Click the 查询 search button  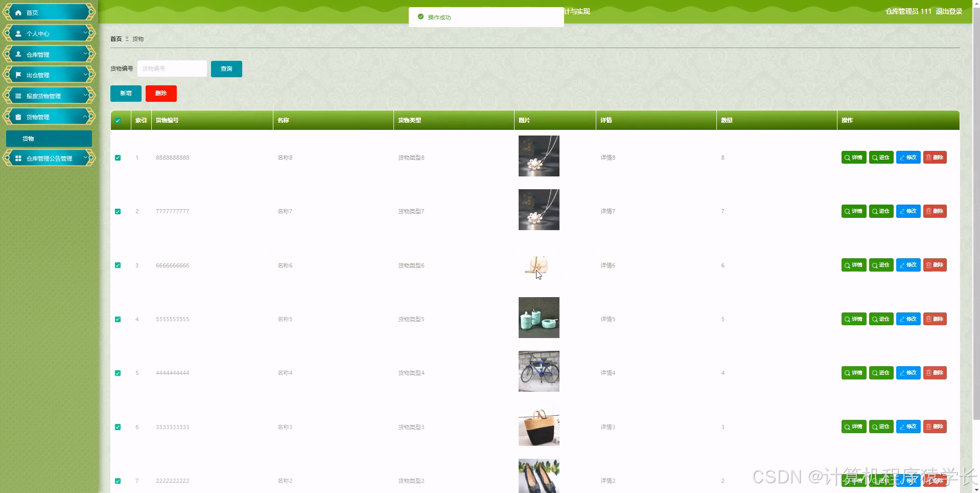point(226,69)
